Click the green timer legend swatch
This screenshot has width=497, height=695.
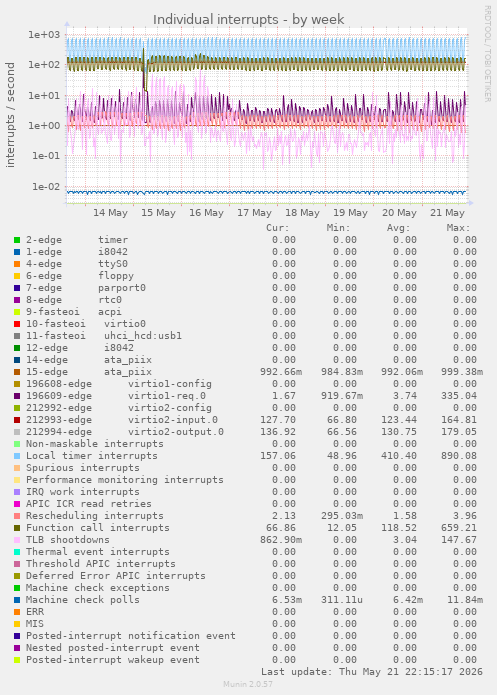[x=17, y=240]
